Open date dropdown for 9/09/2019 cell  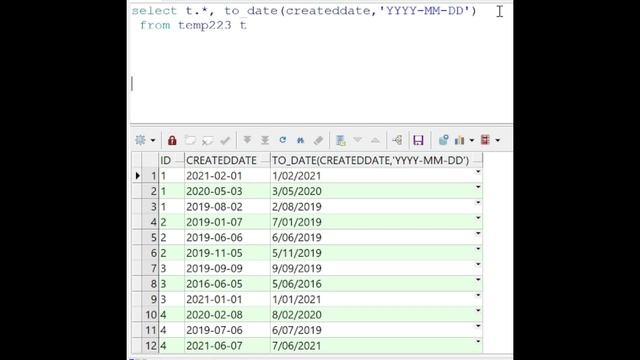pos(478,264)
